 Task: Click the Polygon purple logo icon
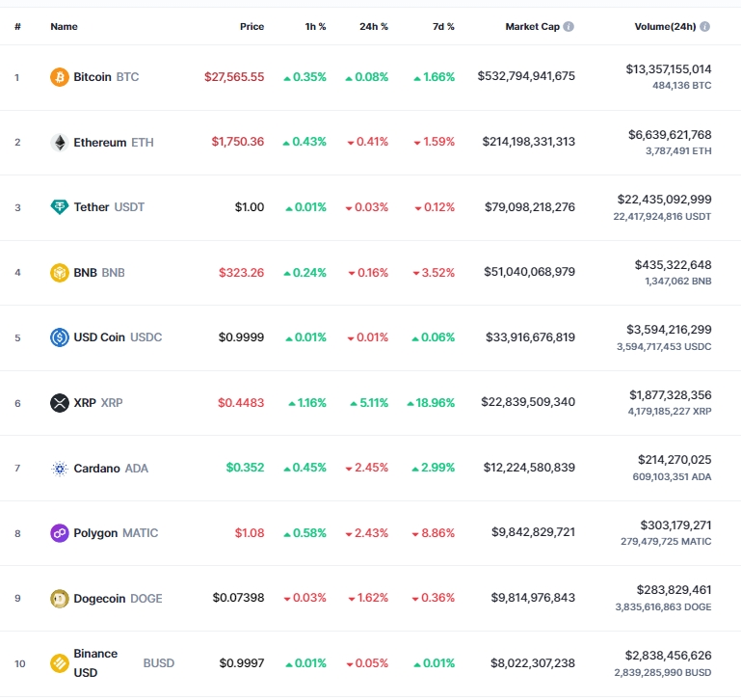60,533
